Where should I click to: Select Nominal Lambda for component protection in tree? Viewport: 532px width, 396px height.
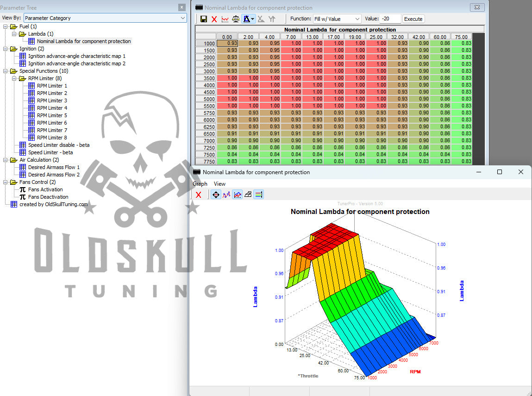click(84, 41)
